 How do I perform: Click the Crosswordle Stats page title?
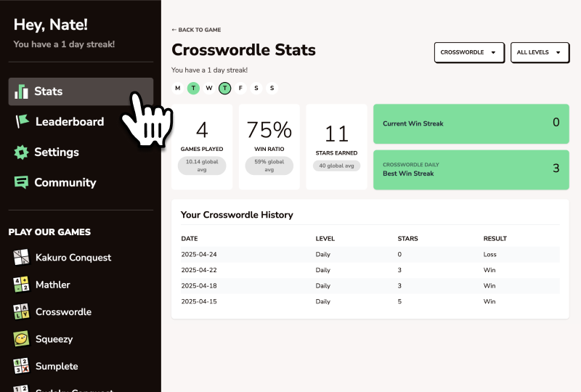coord(243,50)
